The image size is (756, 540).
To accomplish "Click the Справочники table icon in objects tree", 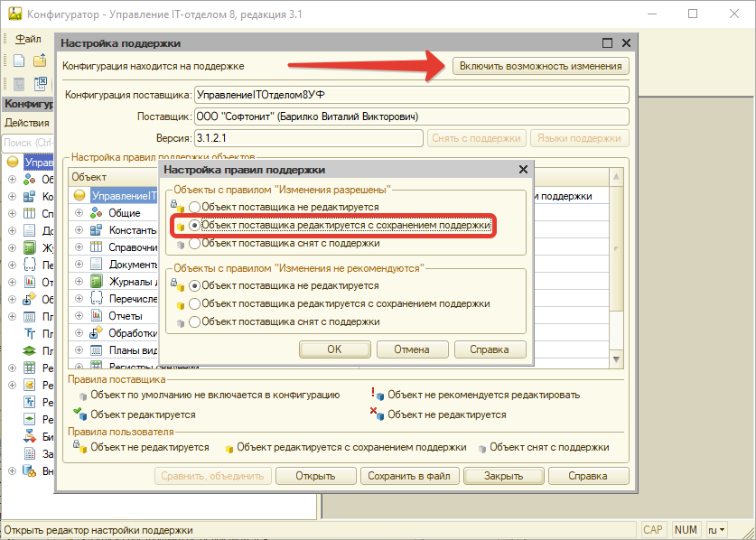I will (x=97, y=247).
